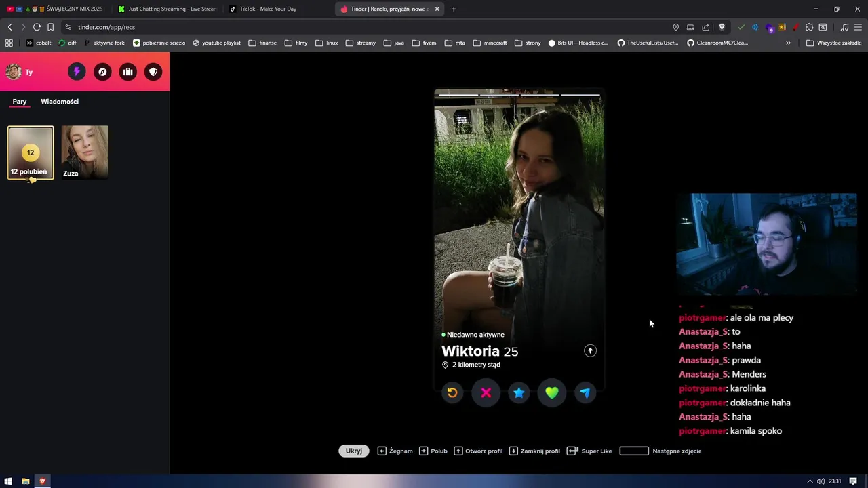Open Brave Shields lion icon
This screenshot has width=868, height=488.
click(722, 27)
